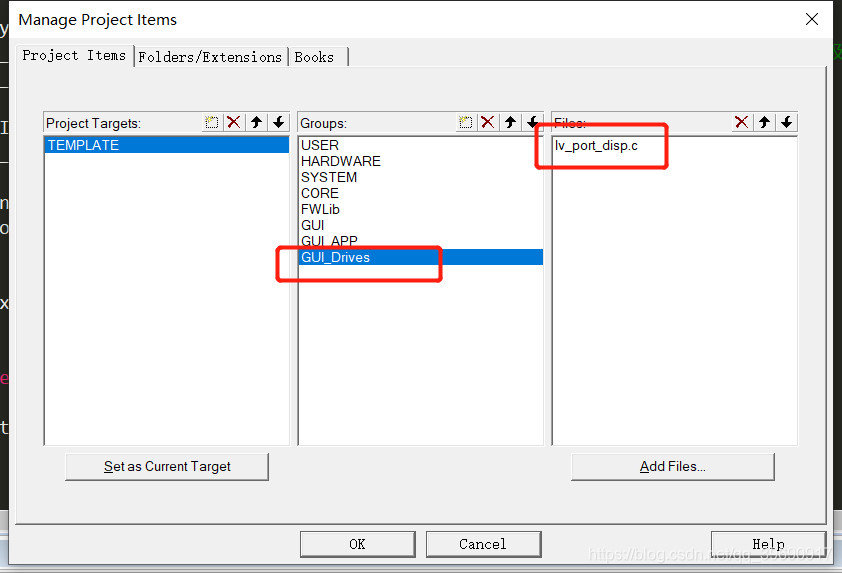842x573 pixels.
Task: Switch to Project Items tab
Action: pos(74,55)
